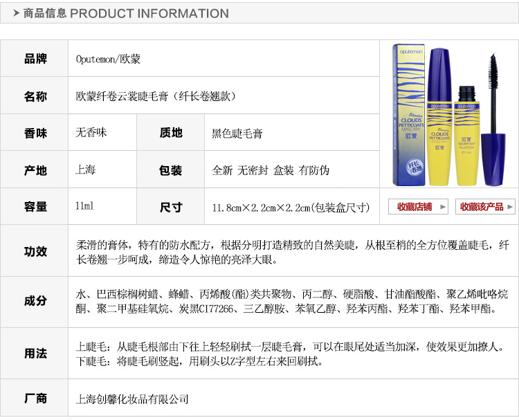
Task: Select the 商品信息 PRODUCT INFORMATION heading
Action: click(126, 13)
